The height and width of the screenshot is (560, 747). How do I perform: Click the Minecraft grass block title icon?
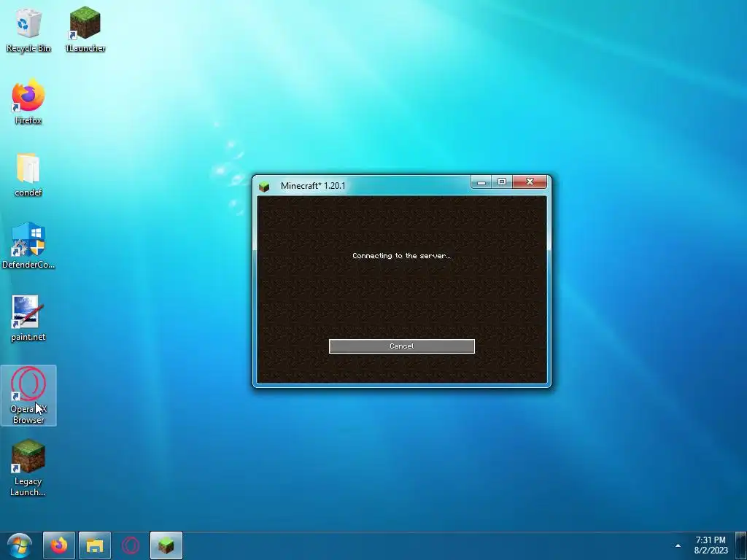coord(264,186)
